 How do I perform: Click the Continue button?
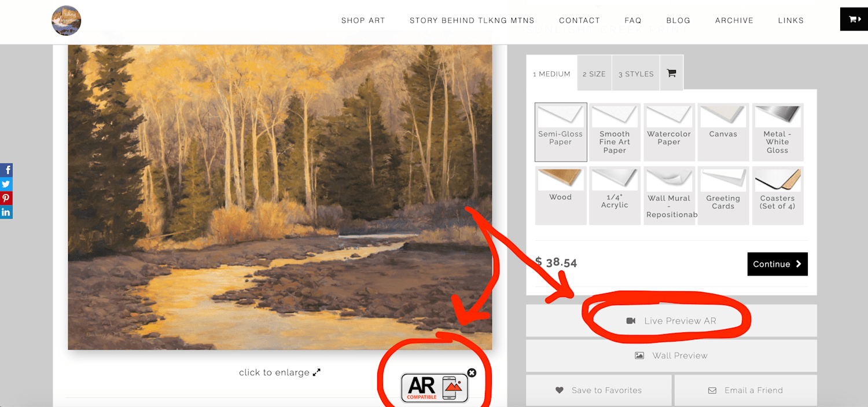[x=777, y=264]
